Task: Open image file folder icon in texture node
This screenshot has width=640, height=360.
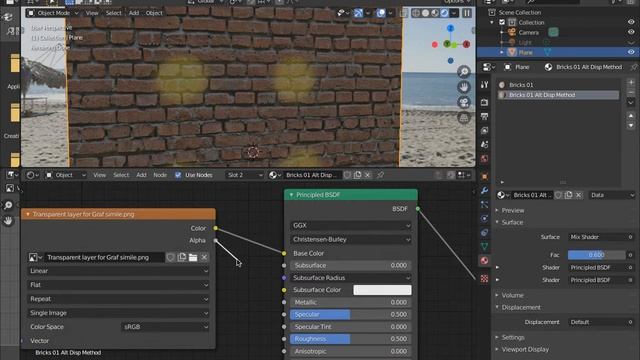Action: pyautogui.click(x=193, y=257)
